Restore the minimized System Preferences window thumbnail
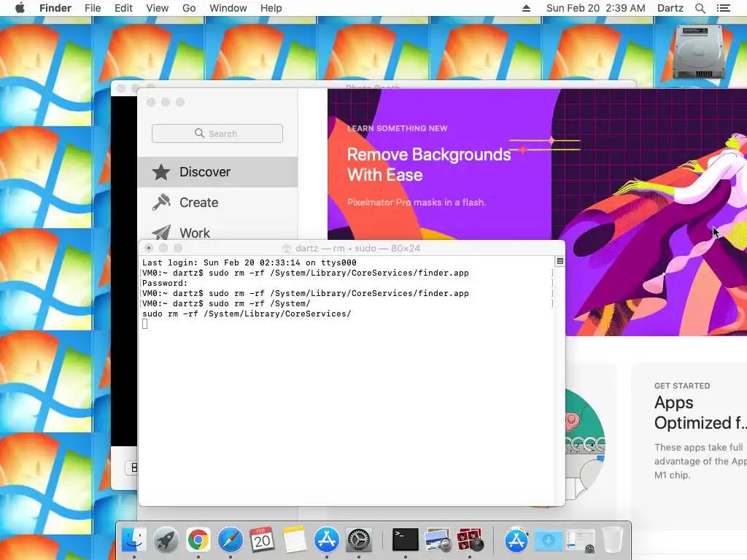Image resolution: width=747 pixels, height=560 pixels. tap(580, 540)
